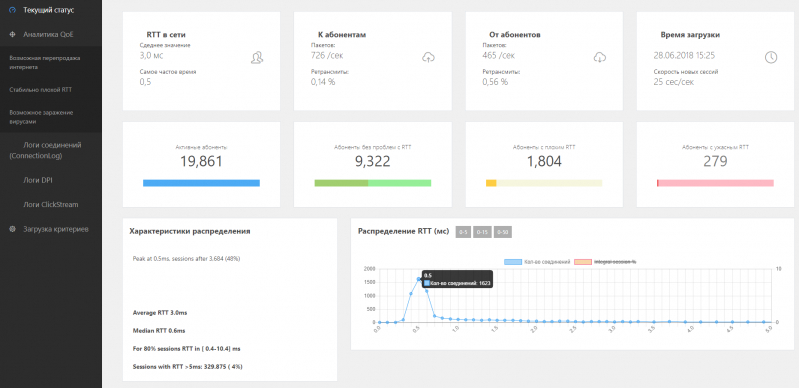Screen dimensions: 799x388
Task: Select the 0-5 RTT range button
Action: pos(464,232)
